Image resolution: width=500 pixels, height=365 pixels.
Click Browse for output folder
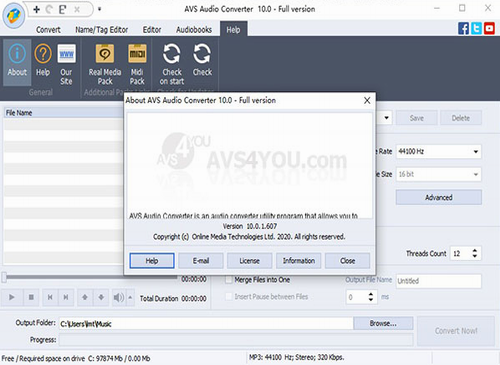[x=383, y=323]
